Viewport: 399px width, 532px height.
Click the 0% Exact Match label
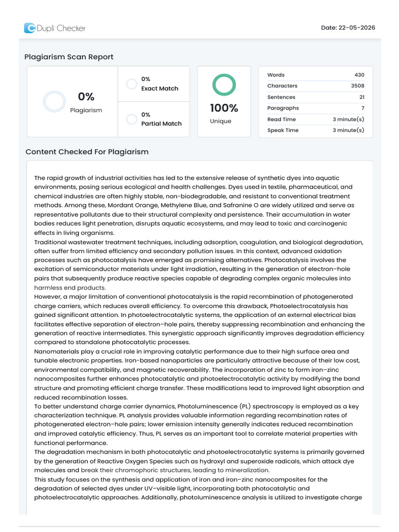159,84
